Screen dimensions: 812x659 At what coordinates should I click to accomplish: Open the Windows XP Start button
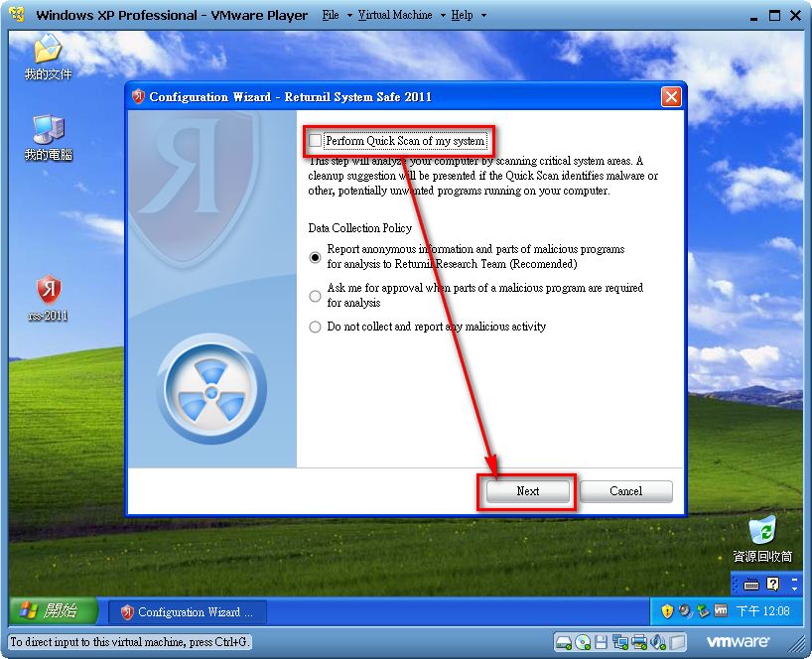54,610
